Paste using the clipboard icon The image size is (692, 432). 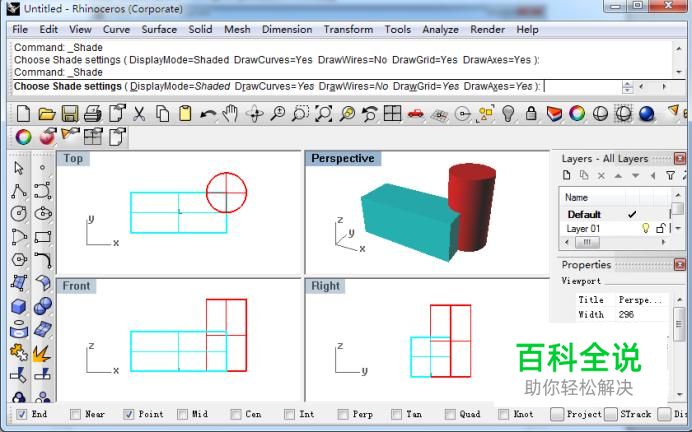coord(185,113)
